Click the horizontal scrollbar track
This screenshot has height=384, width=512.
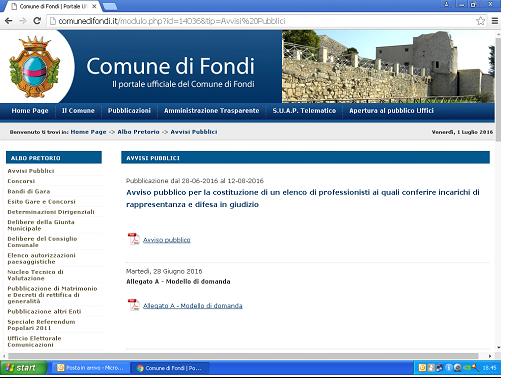[243, 356]
